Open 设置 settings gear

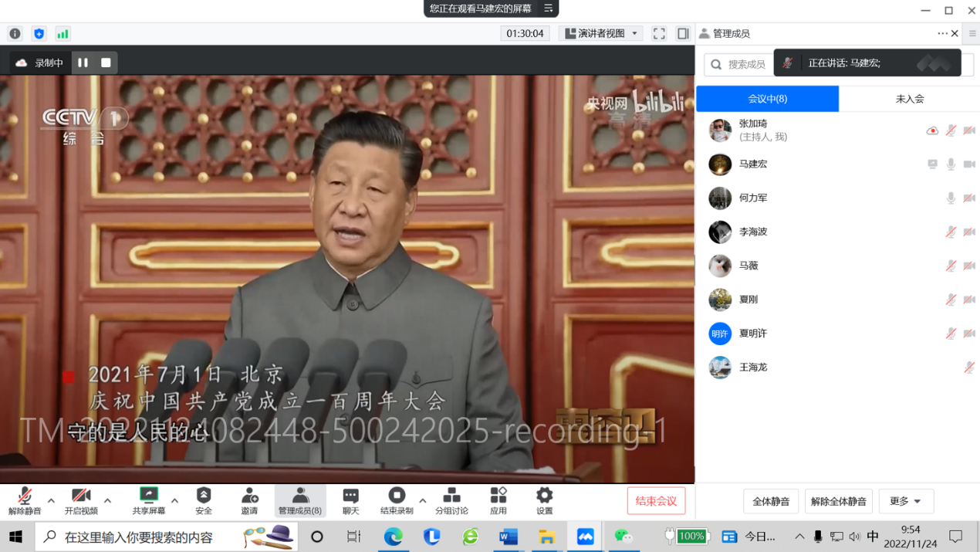point(544,500)
